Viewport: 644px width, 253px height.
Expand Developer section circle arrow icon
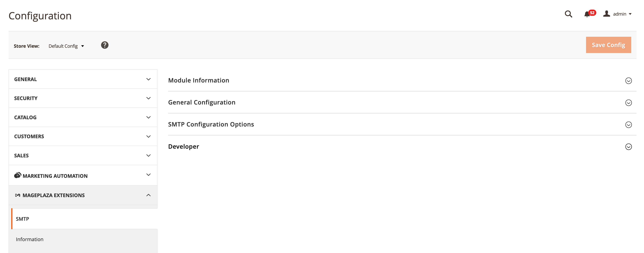628,147
